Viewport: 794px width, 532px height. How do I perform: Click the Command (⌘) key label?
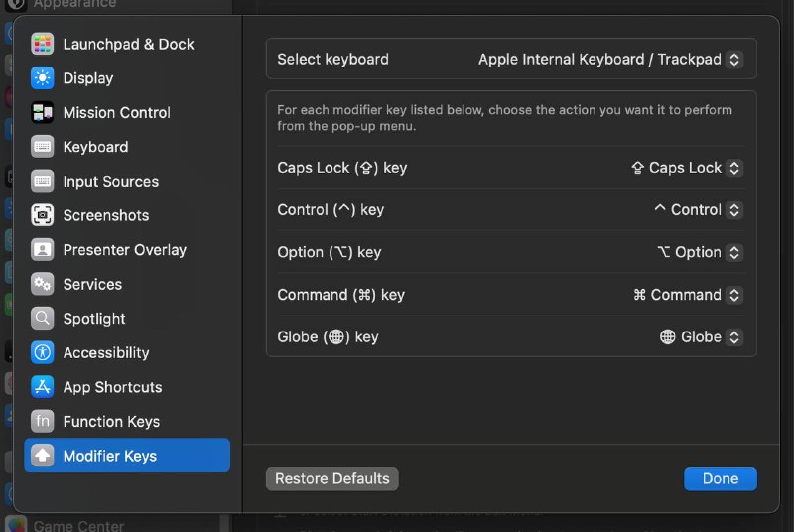[340, 295]
